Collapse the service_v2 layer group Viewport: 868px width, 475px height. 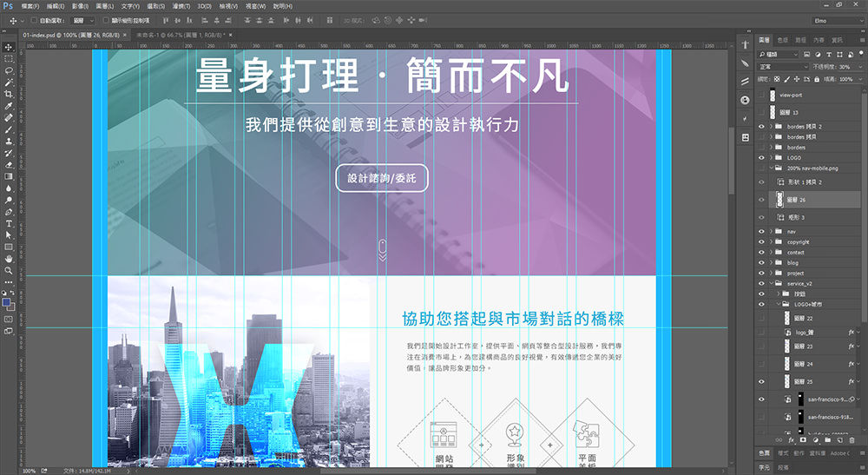771,283
